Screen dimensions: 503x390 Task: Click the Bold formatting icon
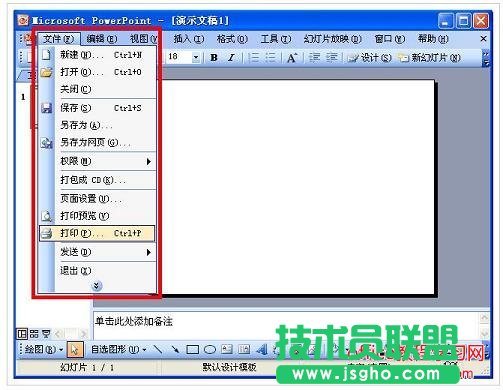214,58
